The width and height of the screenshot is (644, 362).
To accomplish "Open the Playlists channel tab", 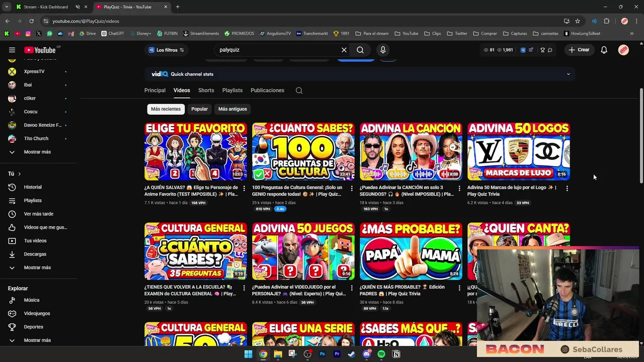I will tap(232, 90).
